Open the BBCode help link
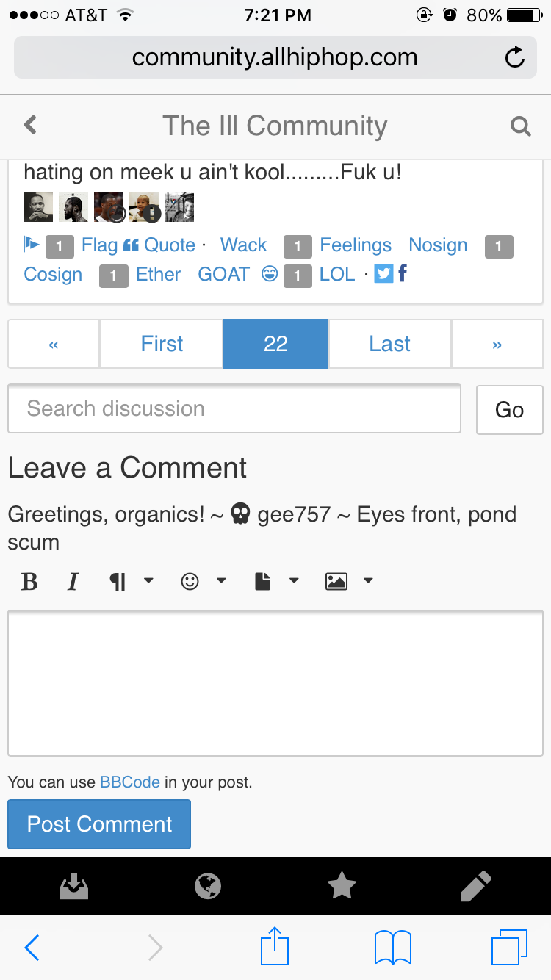The width and height of the screenshot is (551, 980). click(x=130, y=782)
